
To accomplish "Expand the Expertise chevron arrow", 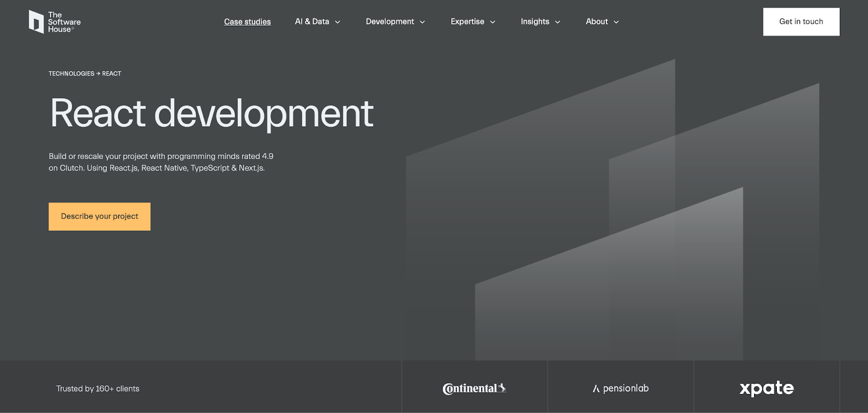I will click(493, 22).
